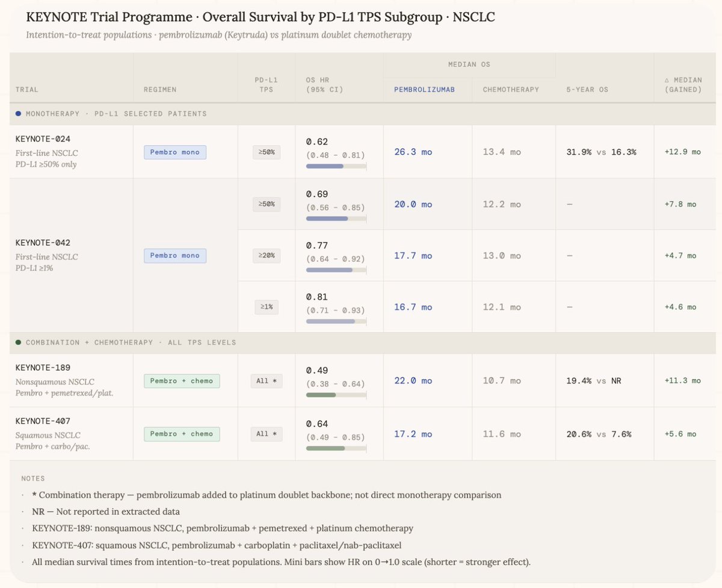Click the OS HR (95% CI) header

[x=325, y=84]
